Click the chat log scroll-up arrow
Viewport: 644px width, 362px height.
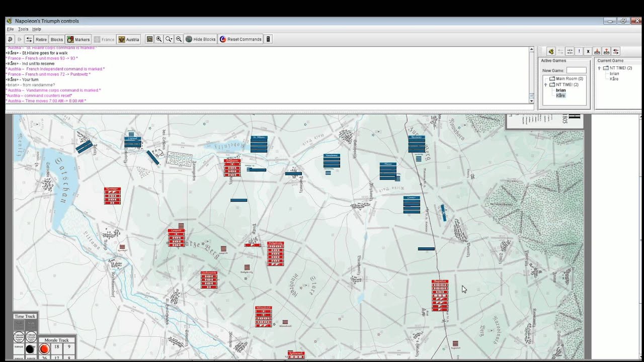click(531, 50)
